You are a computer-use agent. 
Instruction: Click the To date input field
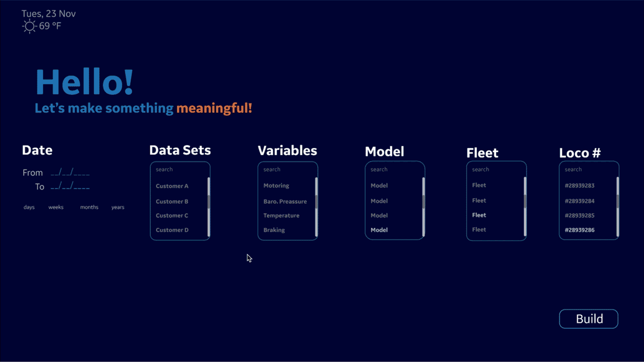tap(70, 187)
